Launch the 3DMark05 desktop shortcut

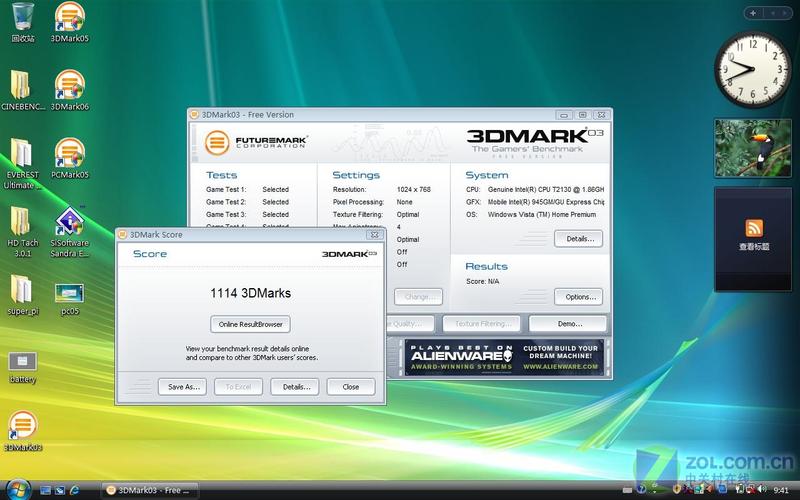[69, 21]
